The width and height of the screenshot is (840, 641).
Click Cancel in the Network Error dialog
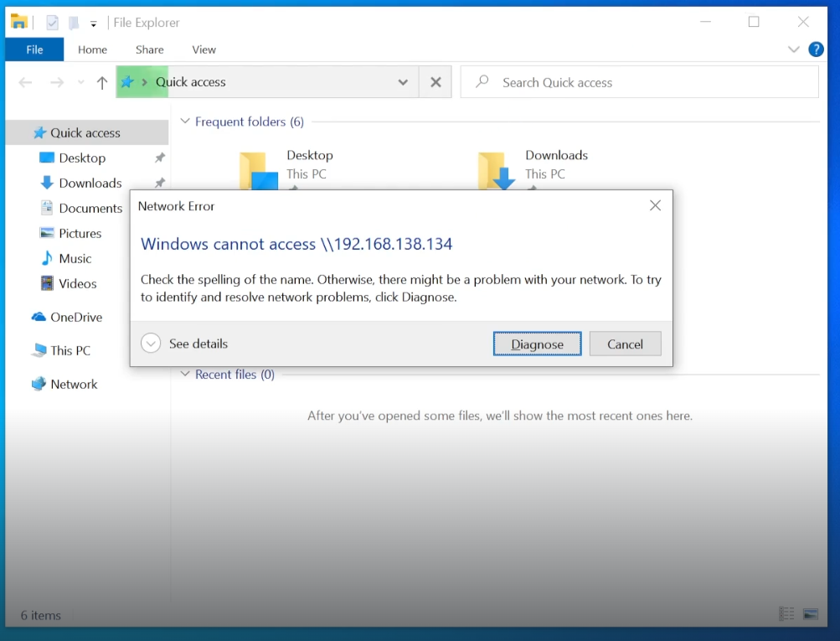click(625, 344)
